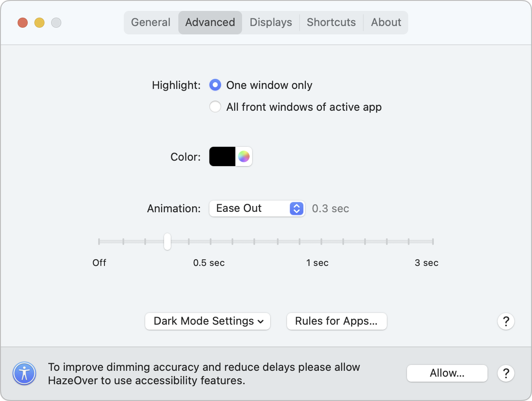The height and width of the screenshot is (401, 532).
Task: Click the accessibility figure icon
Action: click(x=24, y=373)
